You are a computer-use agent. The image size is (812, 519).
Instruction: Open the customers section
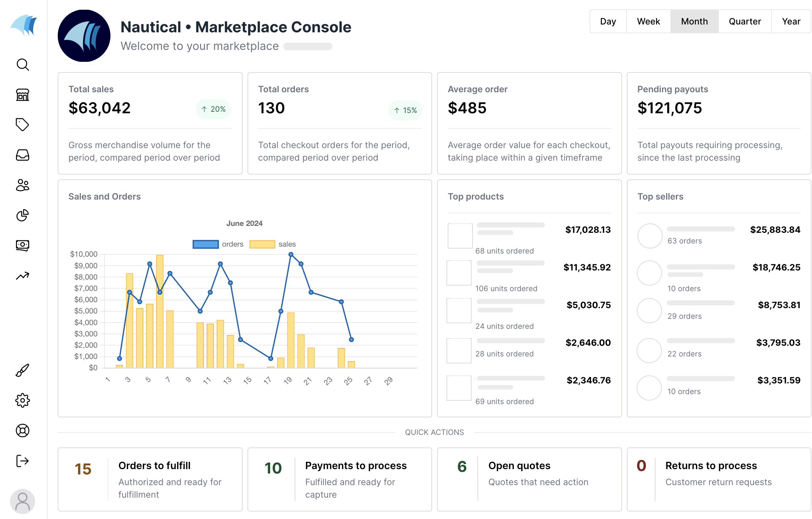point(22,185)
